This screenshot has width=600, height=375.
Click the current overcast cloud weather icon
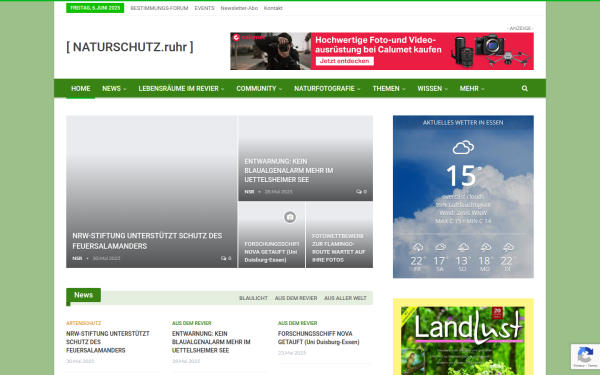[x=463, y=147]
